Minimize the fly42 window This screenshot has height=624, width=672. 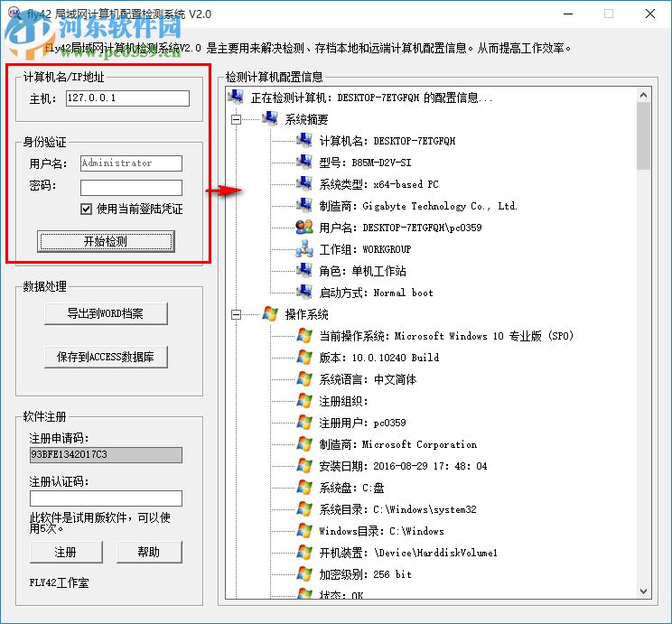(568, 14)
